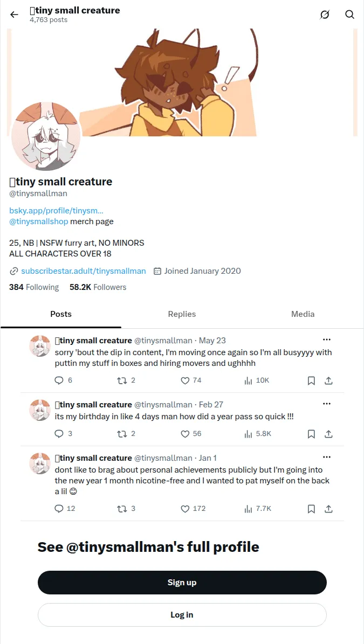364x644 pixels.
Task: Bookmark the Jan 1 post
Action: [x=311, y=509]
